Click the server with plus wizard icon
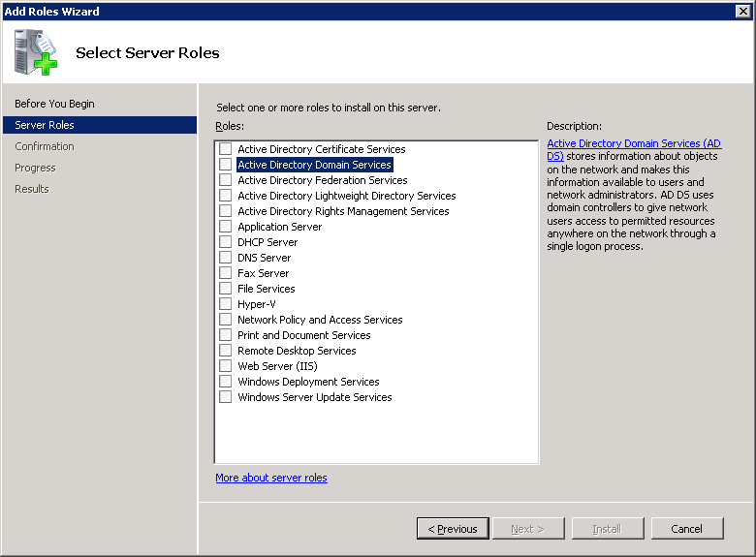This screenshot has width=756, height=557. (36, 52)
